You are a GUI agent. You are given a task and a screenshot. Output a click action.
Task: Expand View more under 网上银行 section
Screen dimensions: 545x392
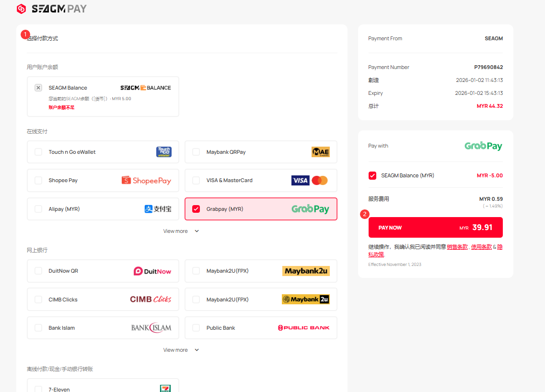(181, 350)
